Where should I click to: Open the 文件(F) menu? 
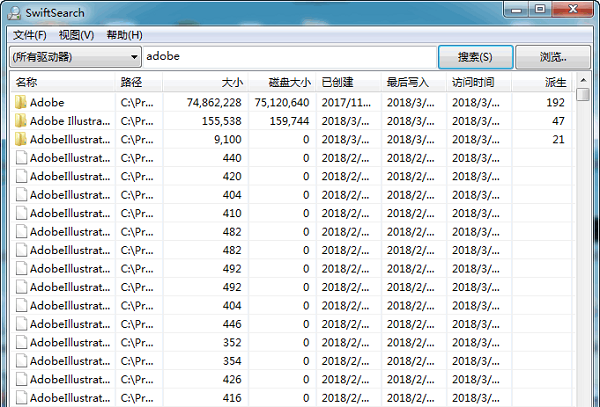[x=30, y=35]
